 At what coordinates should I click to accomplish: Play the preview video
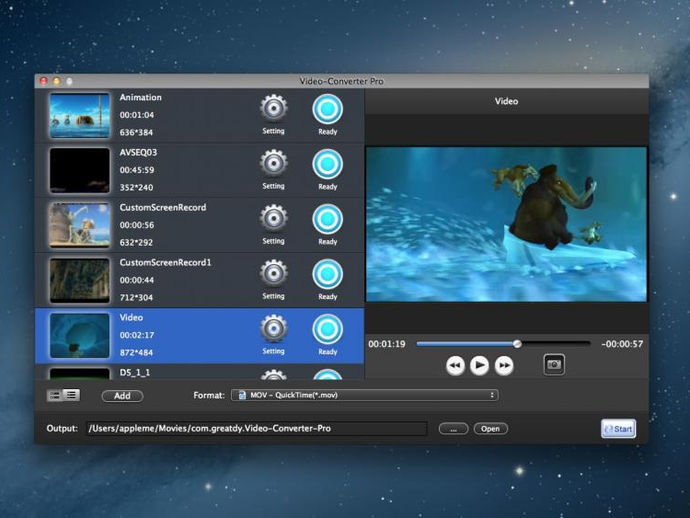pyautogui.click(x=479, y=365)
